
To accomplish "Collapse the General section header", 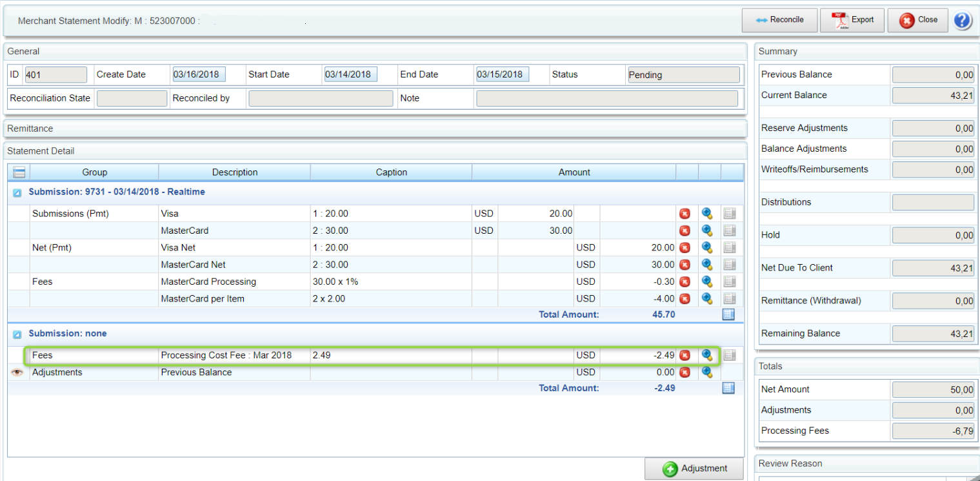I will pos(375,52).
